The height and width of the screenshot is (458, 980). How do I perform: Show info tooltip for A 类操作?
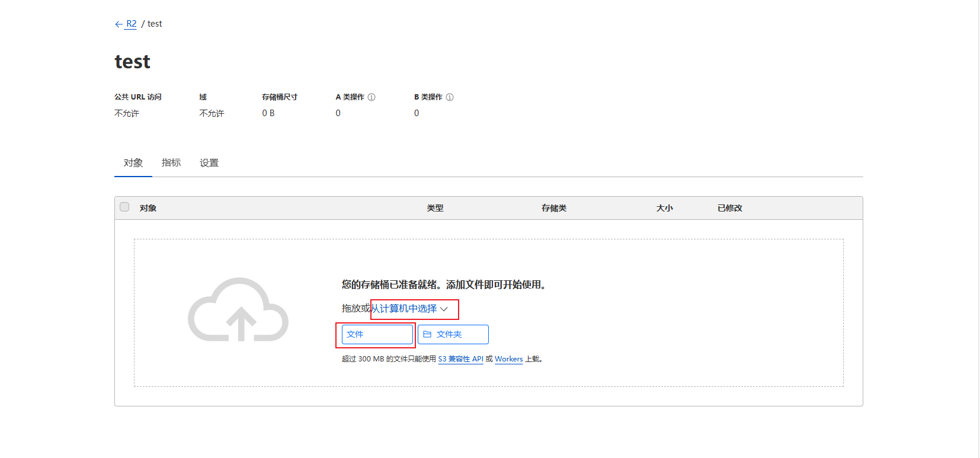coord(371,97)
